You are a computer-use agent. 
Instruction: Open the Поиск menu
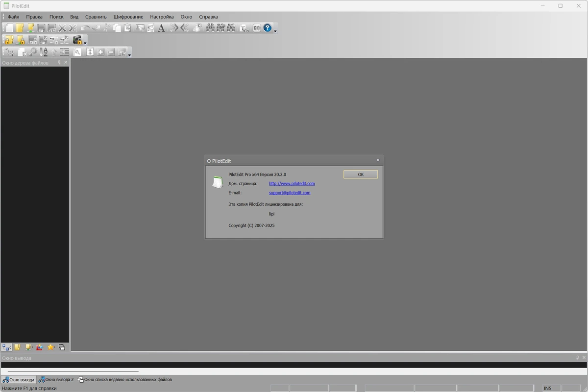(x=56, y=17)
